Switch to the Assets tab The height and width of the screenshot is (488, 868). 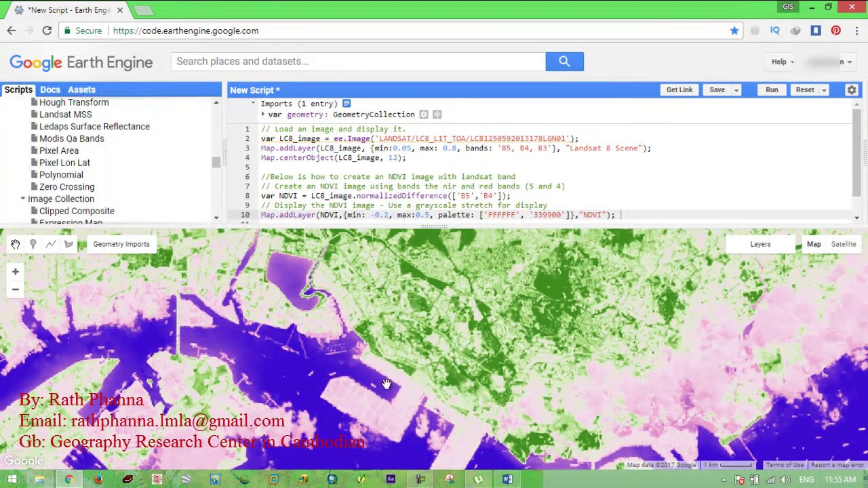pos(81,89)
